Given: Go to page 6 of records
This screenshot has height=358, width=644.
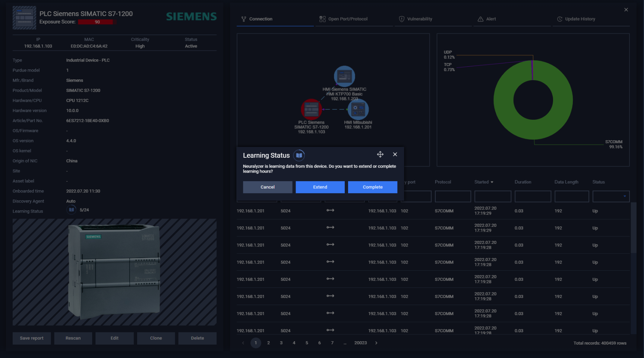Looking at the screenshot, I should (319, 343).
